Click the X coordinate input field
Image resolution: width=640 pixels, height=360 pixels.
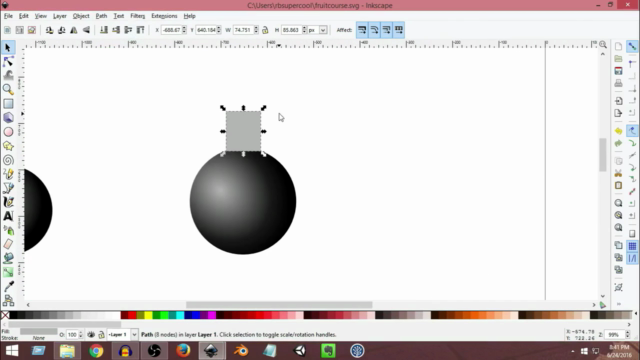(x=171, y=30)
